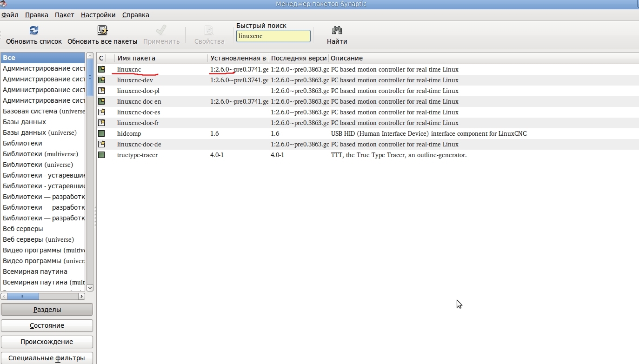639x364 pixels.
Task: Select the plain Базы данных section
Action: click(43, 122)
